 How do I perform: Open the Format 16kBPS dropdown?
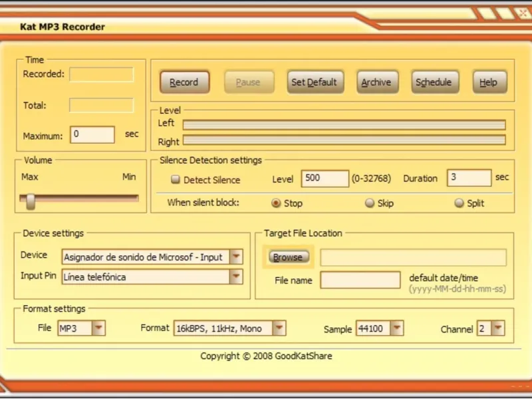(279, 328)
